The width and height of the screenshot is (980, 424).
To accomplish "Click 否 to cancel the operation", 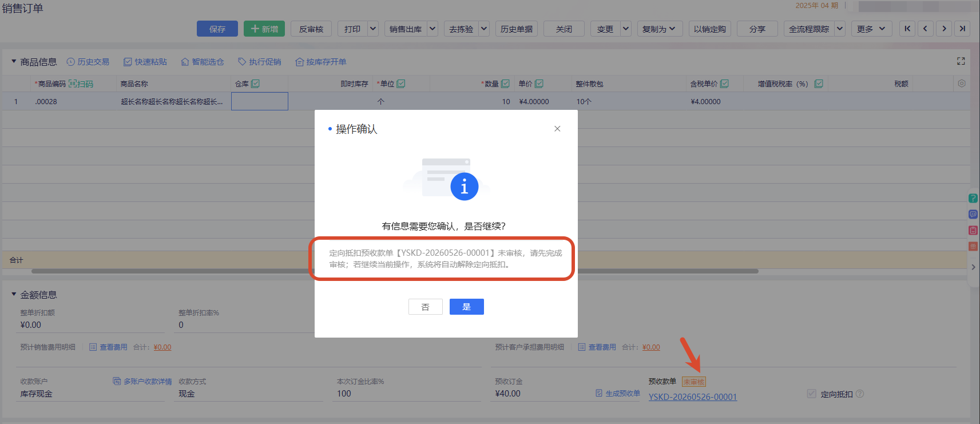I will click(426, 307).
